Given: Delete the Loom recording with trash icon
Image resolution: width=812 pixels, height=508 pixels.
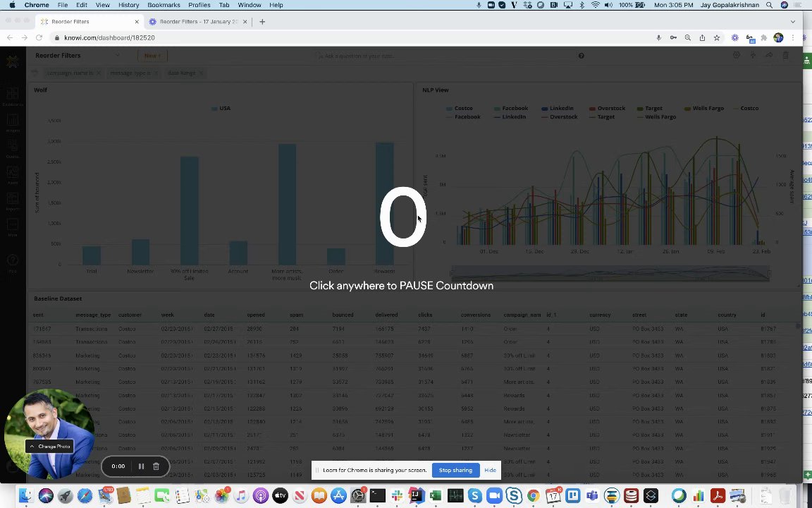Looking at the screenshot, I should tap(156, 466).
